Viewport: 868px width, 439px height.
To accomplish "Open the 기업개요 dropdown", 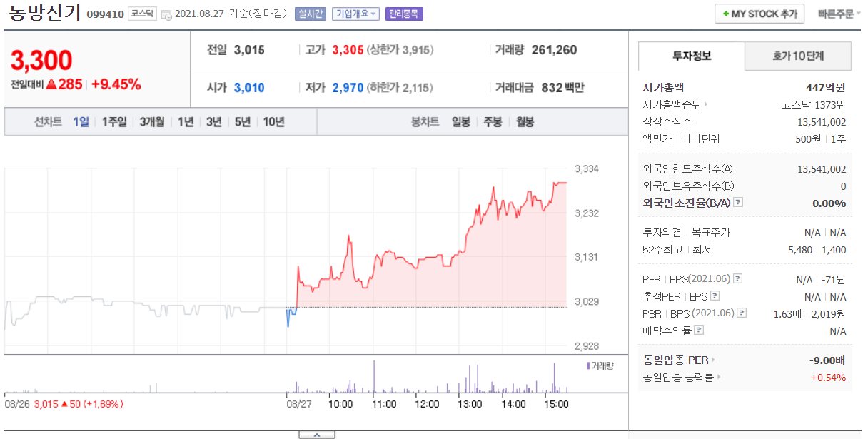I will [x=355, y=14].
